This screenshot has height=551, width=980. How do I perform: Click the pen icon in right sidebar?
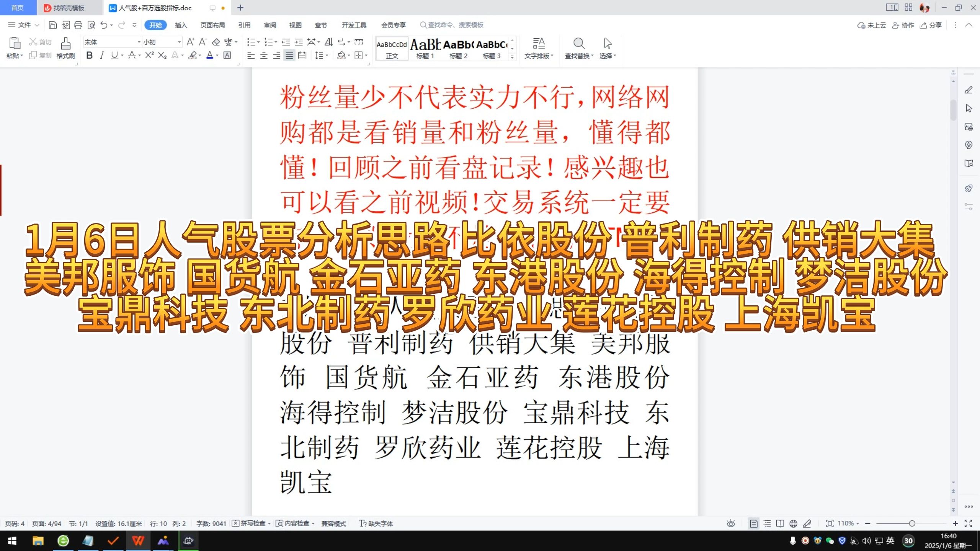tap(969, 90)
